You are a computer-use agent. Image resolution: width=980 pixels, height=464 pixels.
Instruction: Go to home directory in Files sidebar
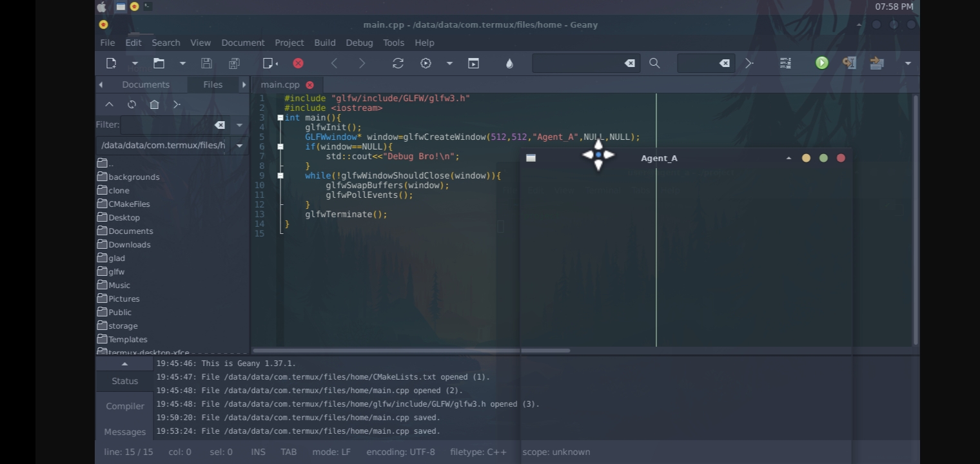point(154,104)
